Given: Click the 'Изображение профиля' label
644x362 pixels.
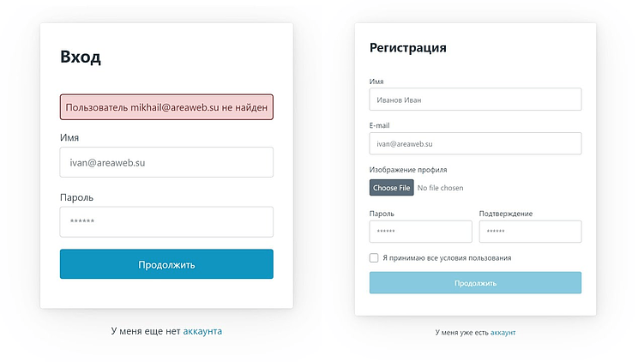Looking at the screenshot, I should 408,170.
